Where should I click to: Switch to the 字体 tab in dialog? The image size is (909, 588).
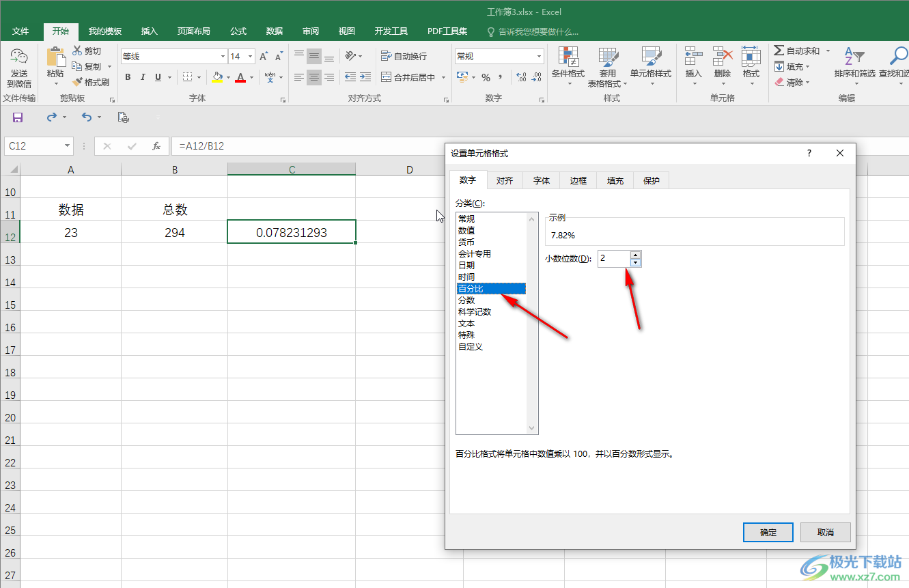tap(542, 180)
